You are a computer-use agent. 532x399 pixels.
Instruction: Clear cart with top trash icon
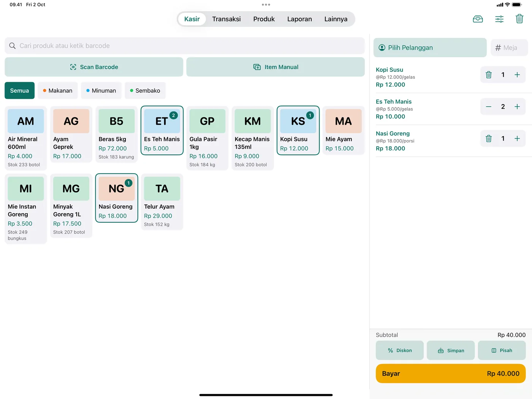(x=519, y=19)
